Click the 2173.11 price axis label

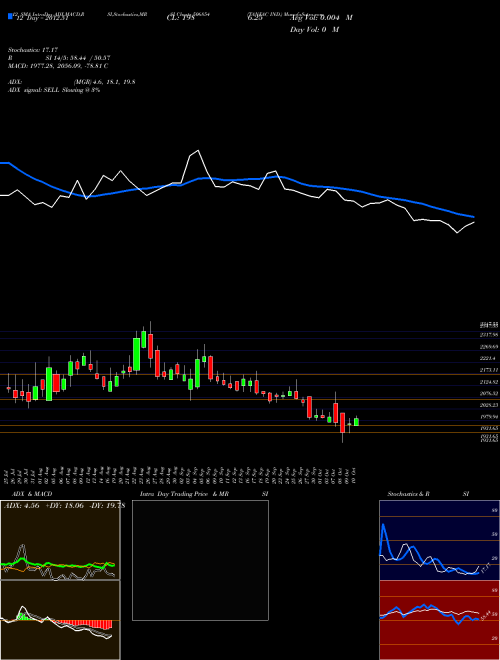489,370
